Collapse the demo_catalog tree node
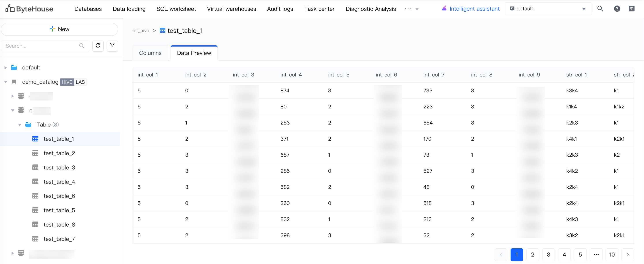The image size is (644, 264). (x=6, y=82)
